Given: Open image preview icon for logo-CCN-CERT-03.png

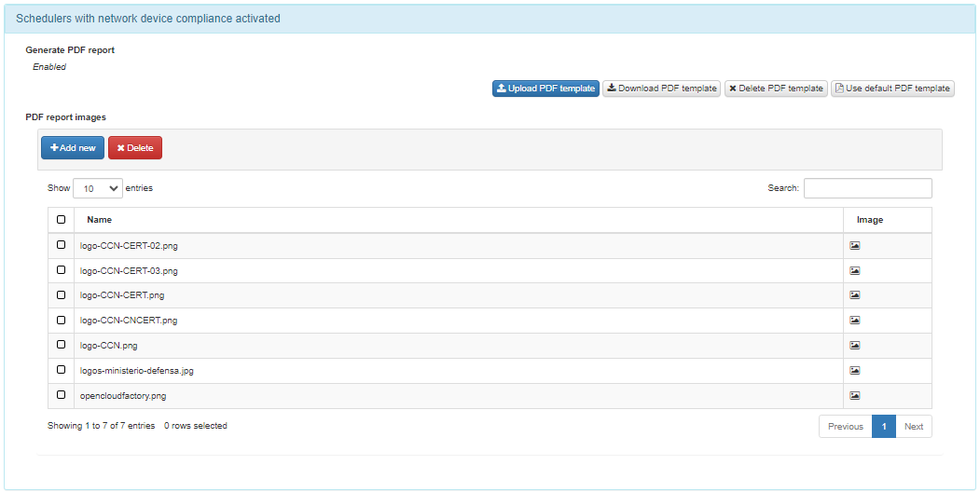Looking at the screenshot, I should tap(854, 271).
